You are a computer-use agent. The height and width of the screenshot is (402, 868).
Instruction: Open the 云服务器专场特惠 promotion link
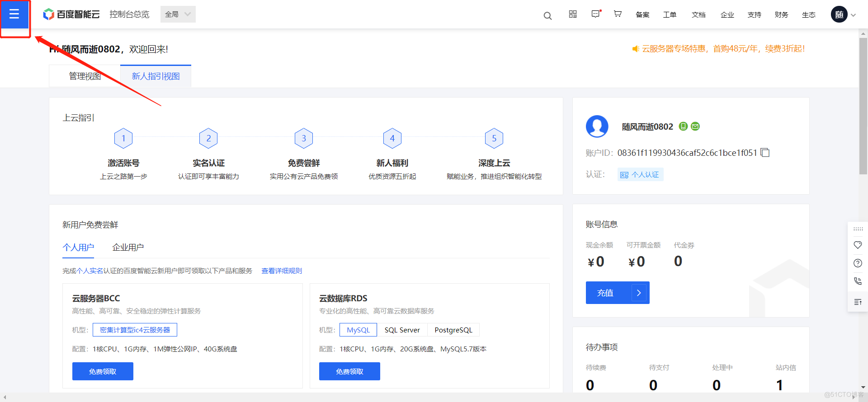pos(723,49)
